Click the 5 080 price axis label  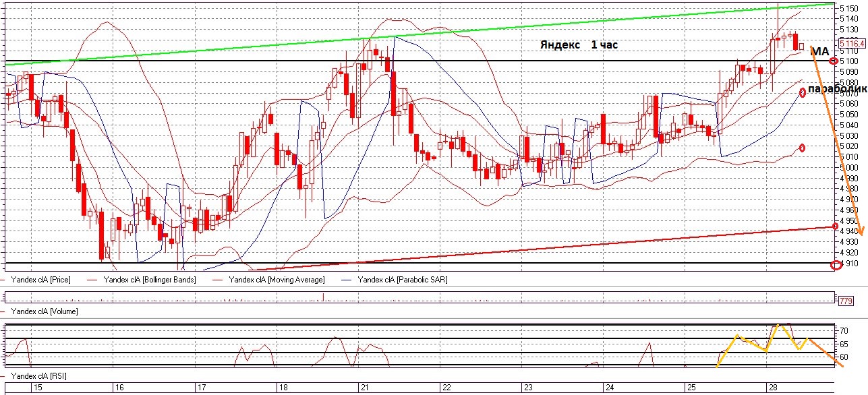(848, 82)
